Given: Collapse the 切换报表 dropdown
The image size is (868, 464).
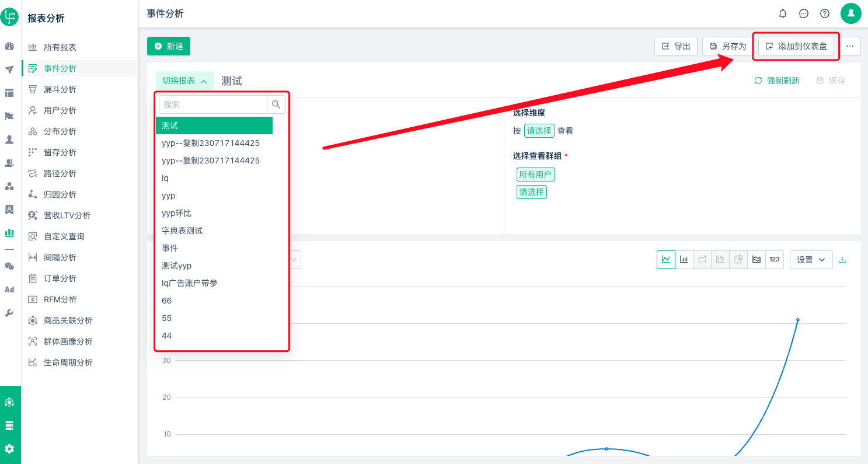Looking at the screenshot, I should point(184,81).
